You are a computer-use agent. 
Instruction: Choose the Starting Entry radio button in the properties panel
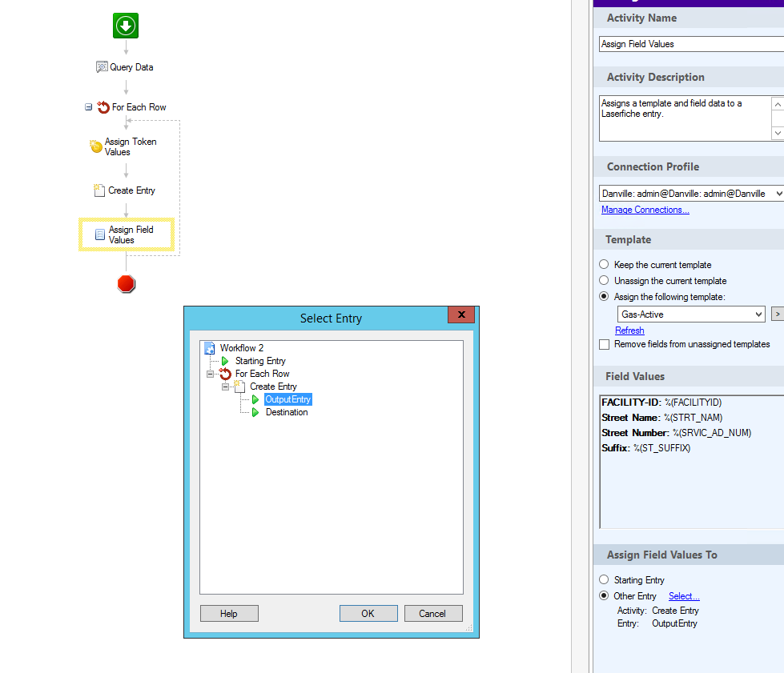604,579
